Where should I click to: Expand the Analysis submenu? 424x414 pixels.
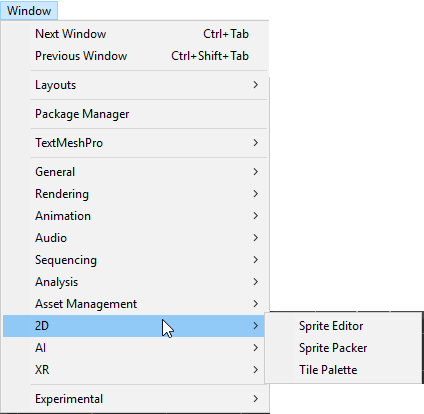134,282
